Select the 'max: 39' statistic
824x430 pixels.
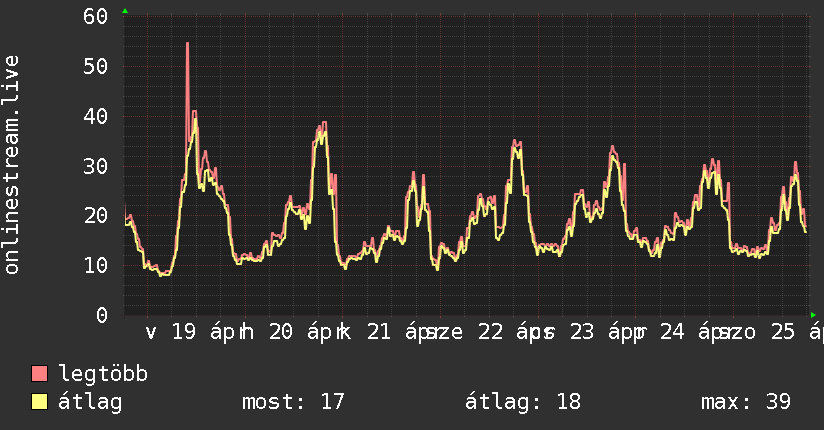coord(746,402)
